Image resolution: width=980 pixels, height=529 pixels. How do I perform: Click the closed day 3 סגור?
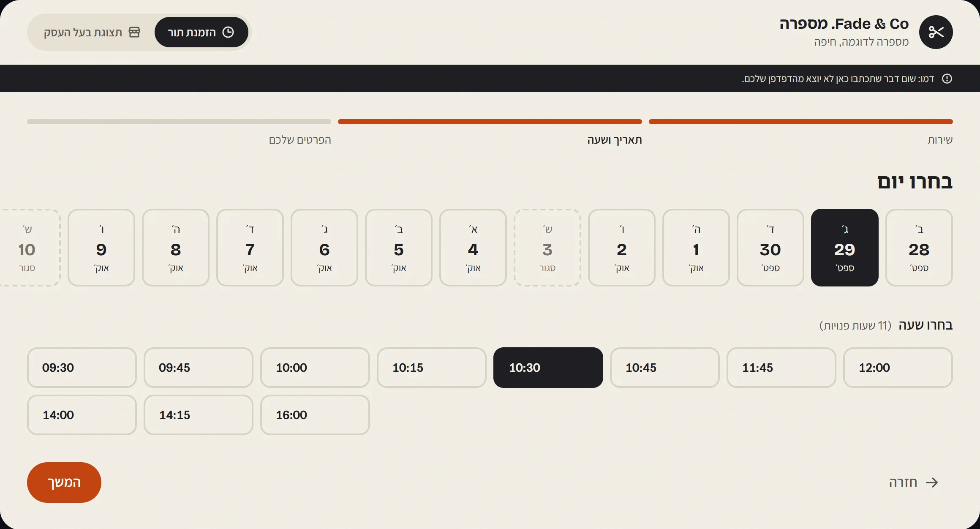pyautogui.click(x=547, y=248)
